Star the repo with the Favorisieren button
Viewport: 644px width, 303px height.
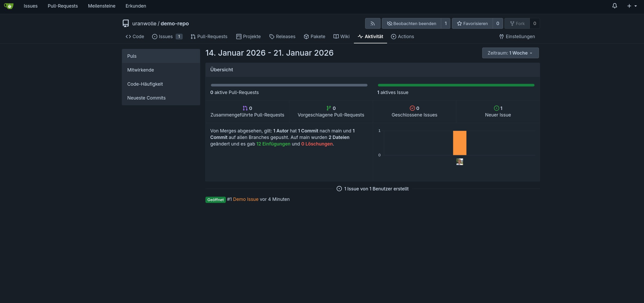[x=472, y=24]
